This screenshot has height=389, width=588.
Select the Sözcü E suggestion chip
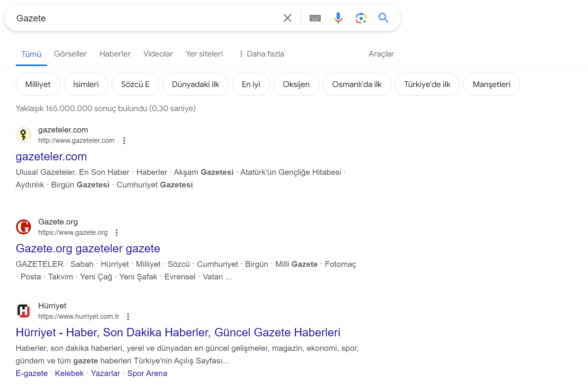135,84
